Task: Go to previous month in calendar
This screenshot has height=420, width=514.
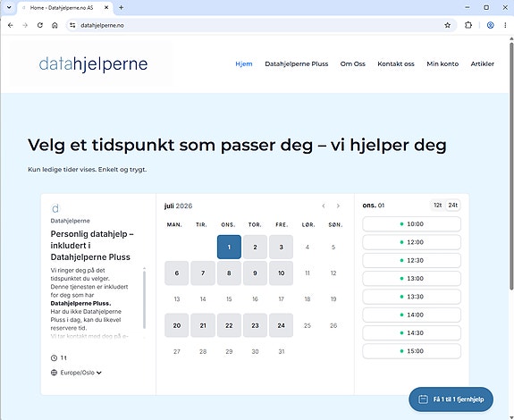Action: coord(324,206)
